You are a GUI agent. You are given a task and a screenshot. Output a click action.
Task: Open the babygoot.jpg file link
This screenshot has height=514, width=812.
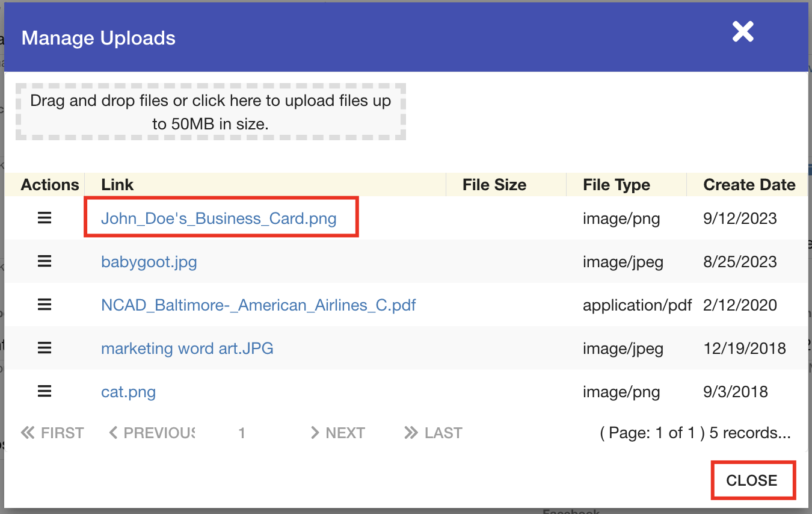click(149, 262)
